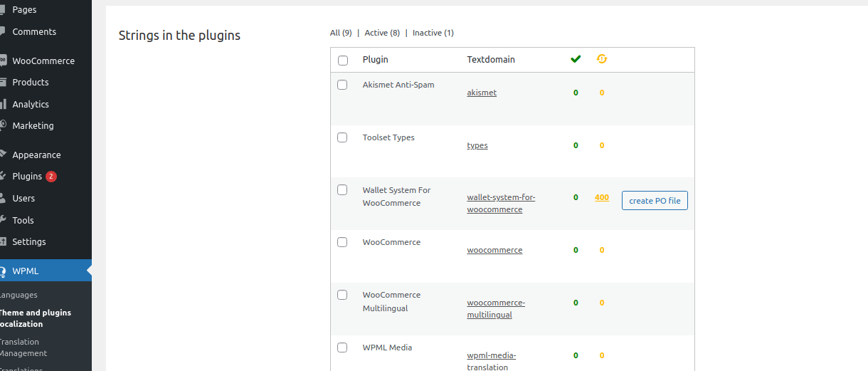Open the Translation Management submenu
Screen dimensions: 868x371
pyautogui.click(x=23, y=348)
